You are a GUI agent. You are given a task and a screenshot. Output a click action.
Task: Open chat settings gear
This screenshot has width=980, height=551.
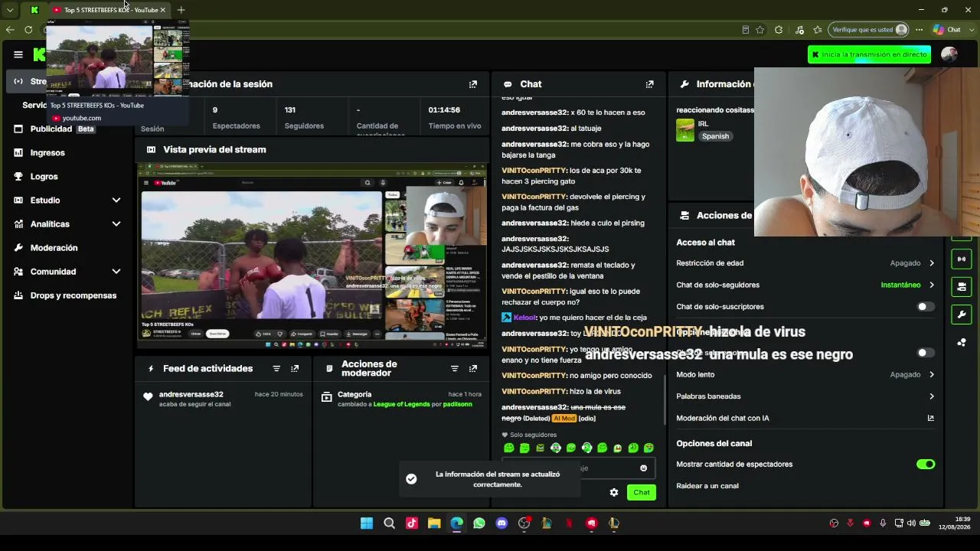(613, 492)
